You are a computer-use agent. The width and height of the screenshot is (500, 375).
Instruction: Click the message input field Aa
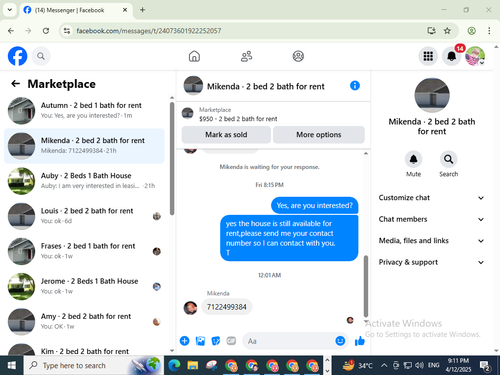tap(288, 341)
